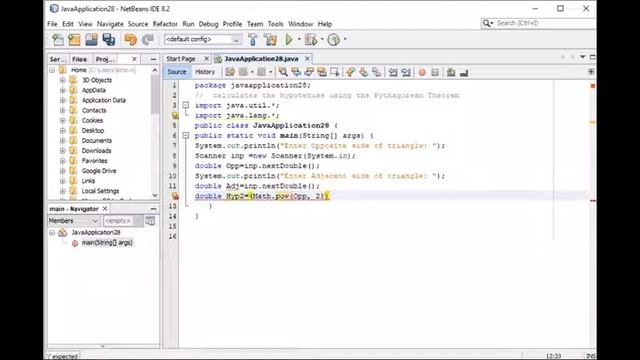640x360 pixels.
Task: Switch to Source view
Action: pyautogui.click(x=177, y=72)
